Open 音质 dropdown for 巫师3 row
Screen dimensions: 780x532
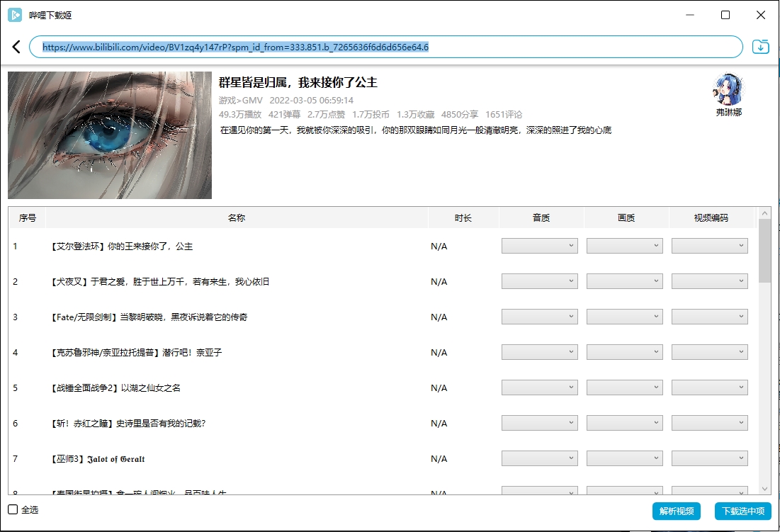pyautogui.click(x=540, y=458)
